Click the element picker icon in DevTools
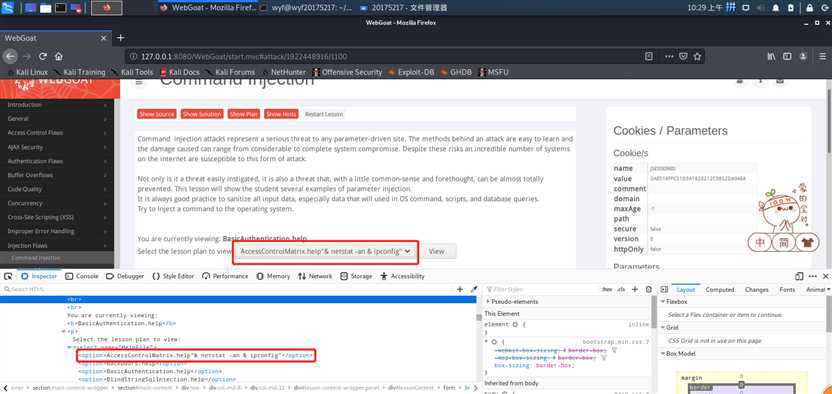The height and width of the screenshot is (394, 832). click(x=8, y=276)
